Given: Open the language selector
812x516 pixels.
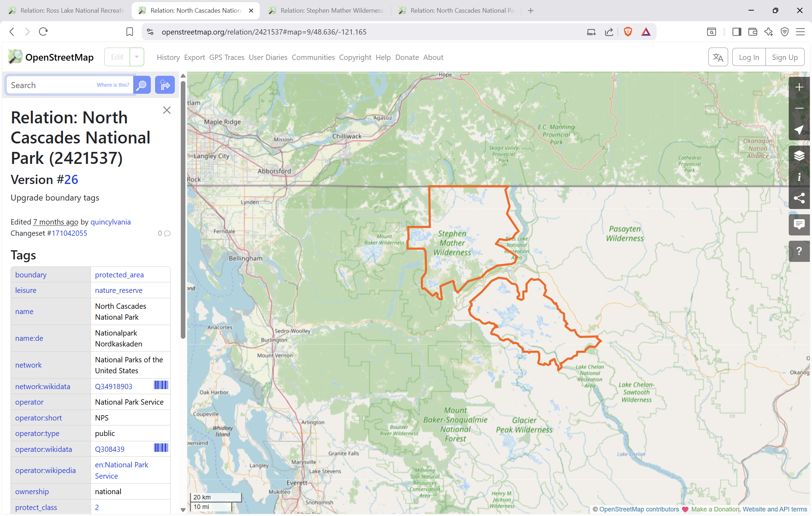Looking at the screenshot, I should [x=718, y=57].
